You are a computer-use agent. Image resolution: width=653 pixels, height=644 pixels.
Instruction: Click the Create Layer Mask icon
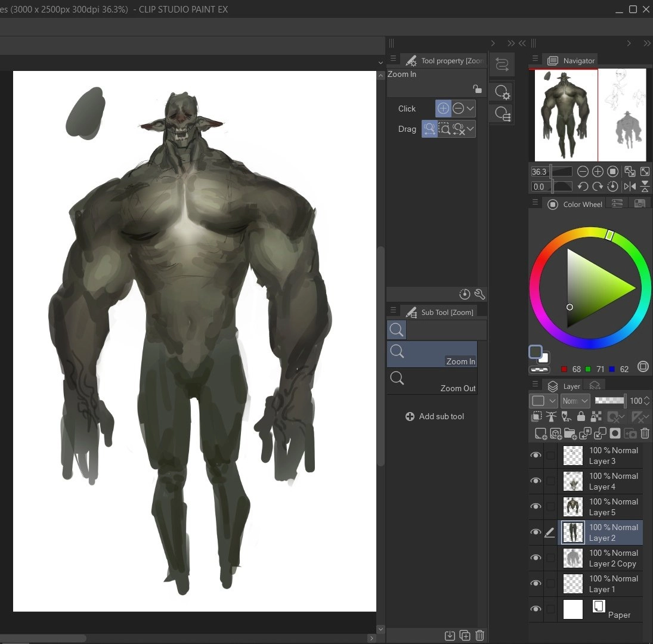click(x=615, y=434)
